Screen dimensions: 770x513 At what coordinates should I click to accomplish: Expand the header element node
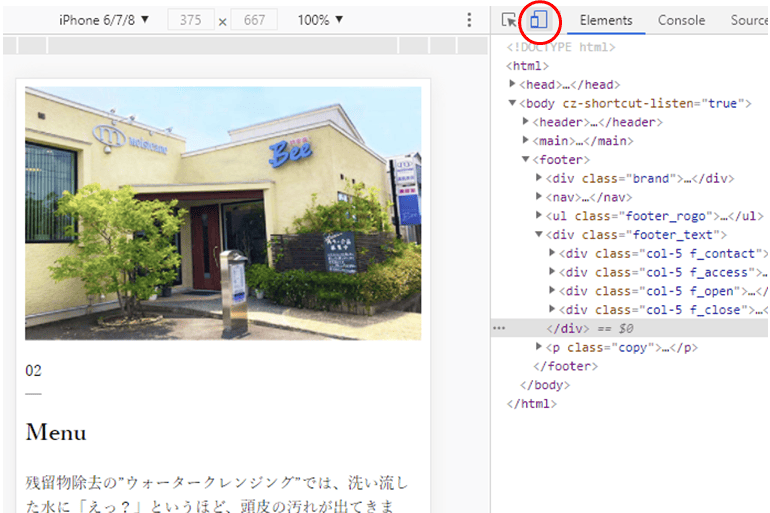click(525, 121)
